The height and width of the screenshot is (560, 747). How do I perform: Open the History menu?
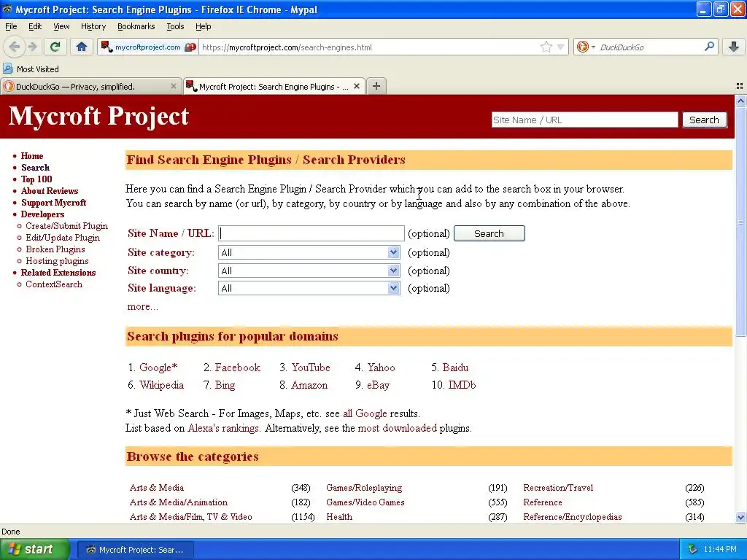[x=93, y=26]
